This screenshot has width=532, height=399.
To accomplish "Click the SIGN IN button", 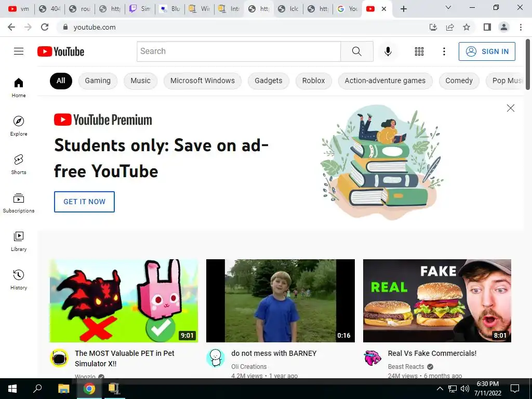I will (x=487, y=51).
